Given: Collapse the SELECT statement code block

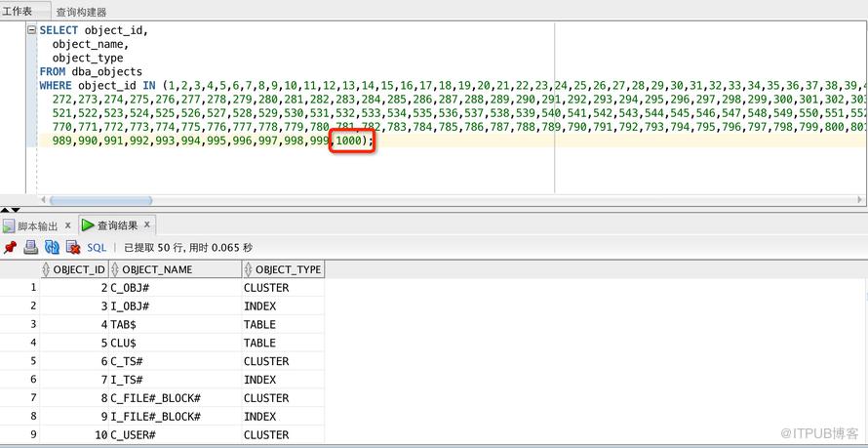Looking at the screenshot, I should click(x=32, y=30).
